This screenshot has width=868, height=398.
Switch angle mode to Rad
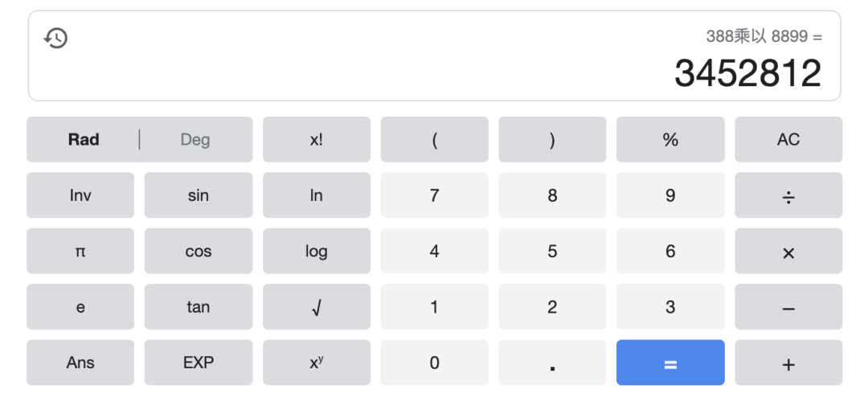pos(84,139)
